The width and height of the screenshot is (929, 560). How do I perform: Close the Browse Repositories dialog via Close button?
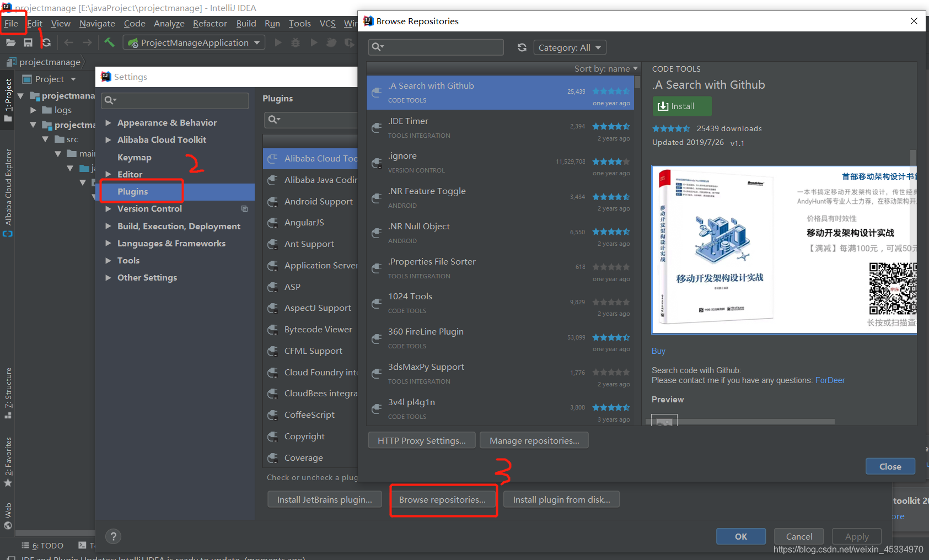point(890,466)
